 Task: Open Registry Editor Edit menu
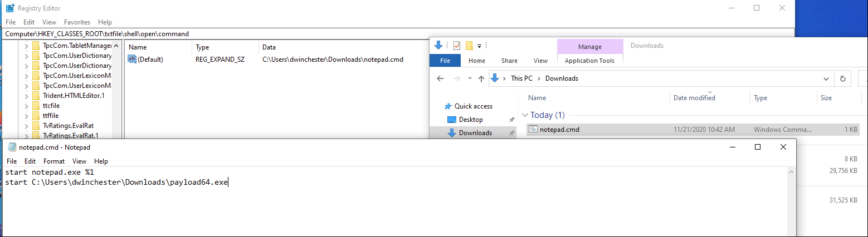tap(29, 22)
